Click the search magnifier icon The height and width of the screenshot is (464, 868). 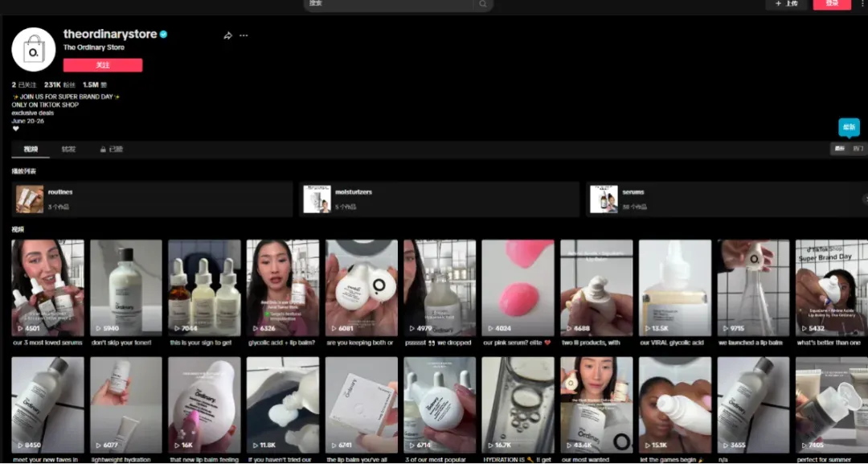point(483,4)
